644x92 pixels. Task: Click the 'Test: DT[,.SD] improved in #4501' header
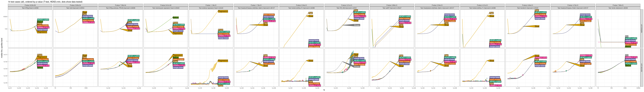(x=346, y=8)
